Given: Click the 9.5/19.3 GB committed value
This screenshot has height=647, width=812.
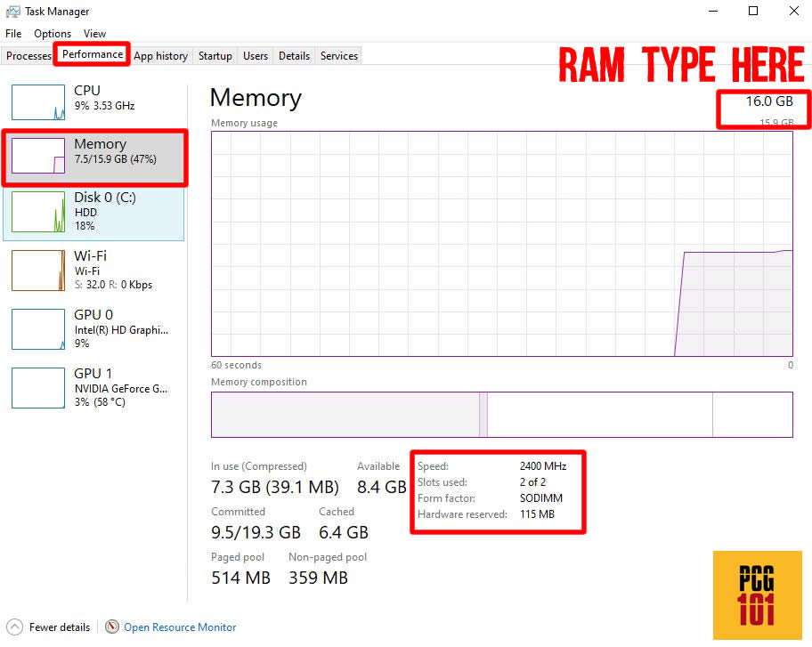Looking at the screenshot, I should (256, 532).
